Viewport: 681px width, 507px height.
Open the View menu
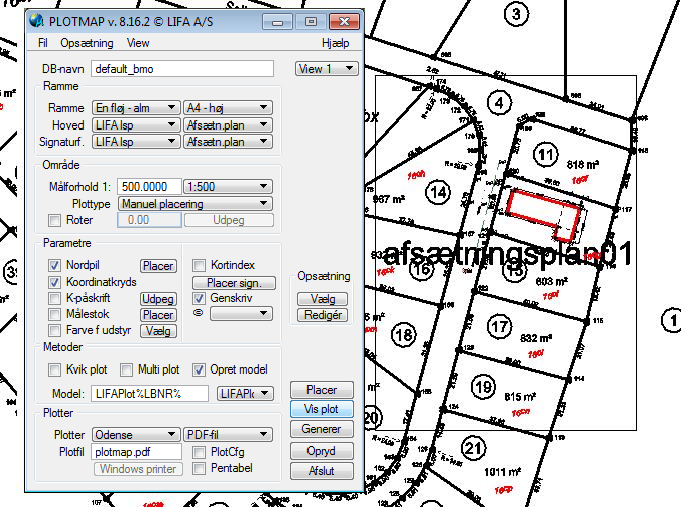138,43
